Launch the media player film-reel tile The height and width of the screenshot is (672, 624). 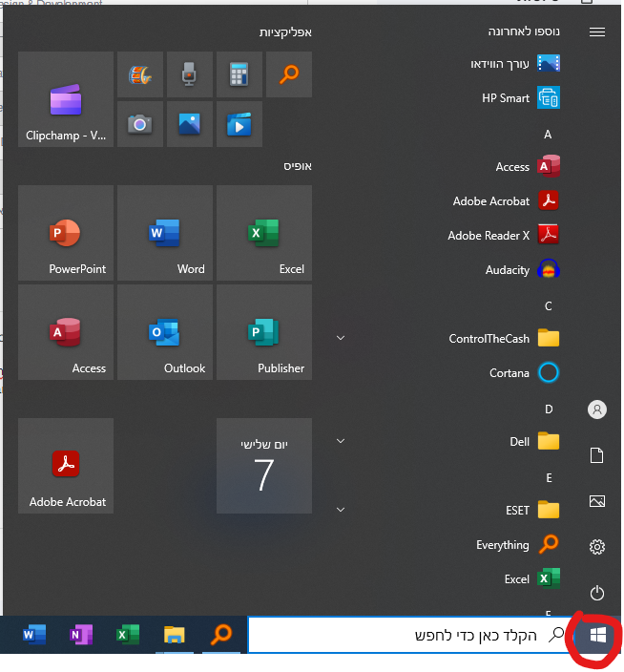[140, 74]
